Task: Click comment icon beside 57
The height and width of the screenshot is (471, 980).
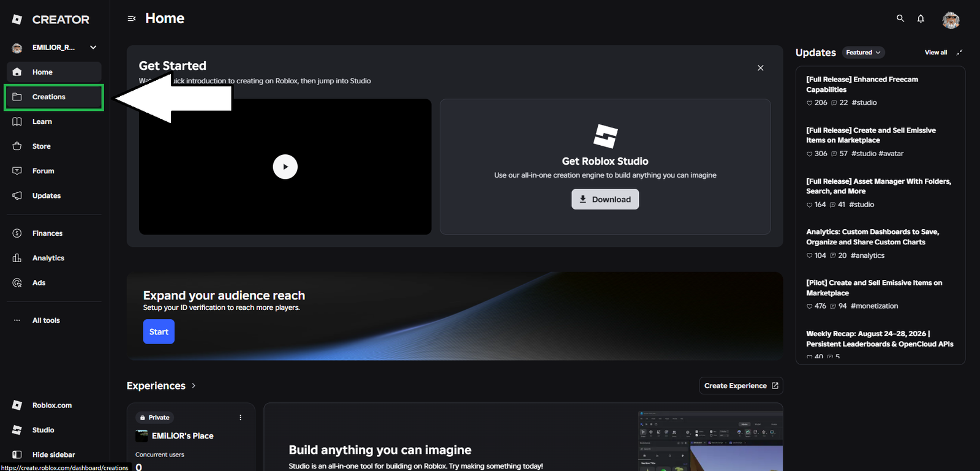Action: 834,154
